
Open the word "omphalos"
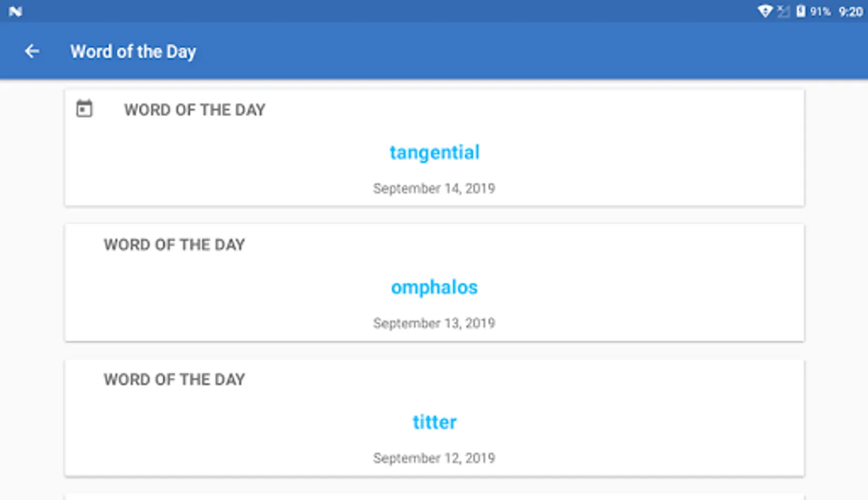(434, 287)
